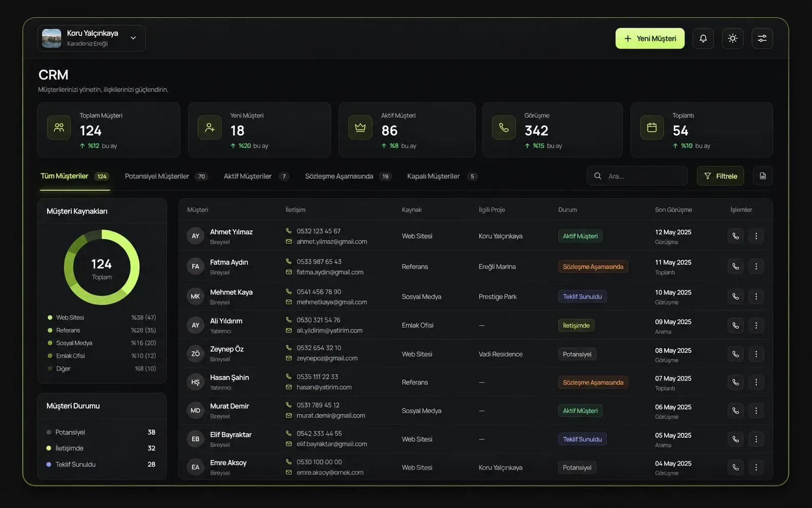Open the Filtrele filter button
The height and width of the screenshot is (508, 812).
720,176
